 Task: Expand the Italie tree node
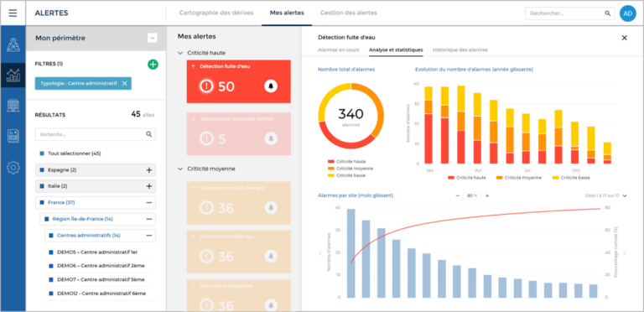coord(149,186)
